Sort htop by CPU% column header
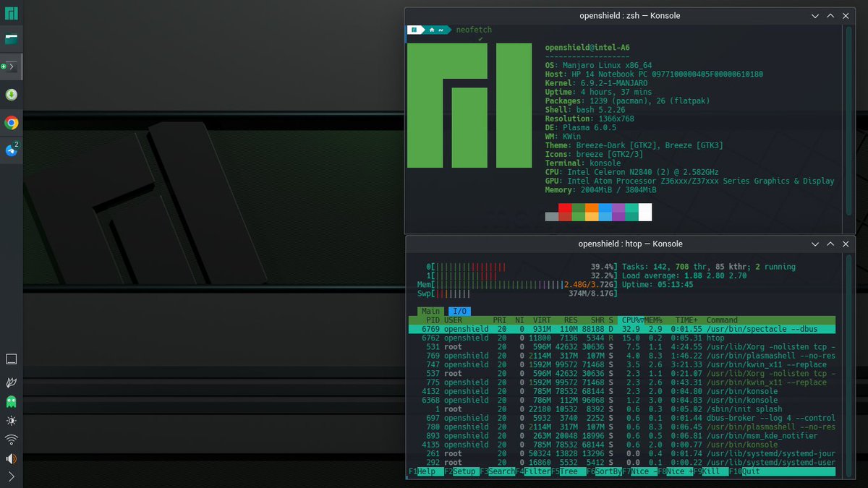Viewport: 868px width, 488px height. [x=634, y=320]
